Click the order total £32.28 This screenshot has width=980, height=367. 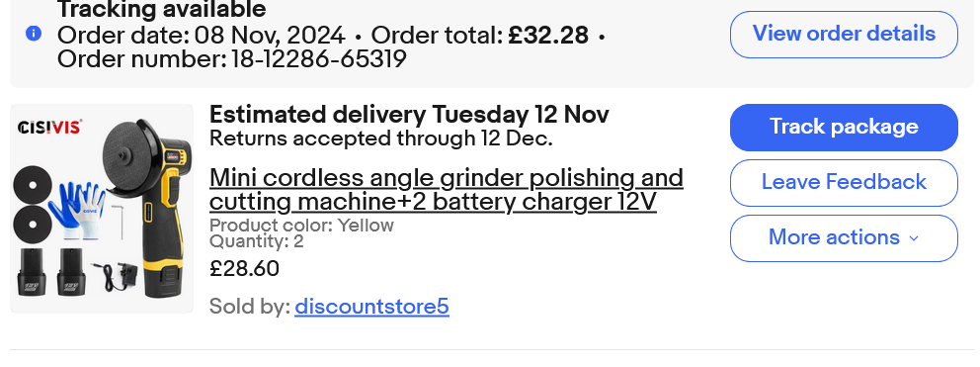(548, 36)
